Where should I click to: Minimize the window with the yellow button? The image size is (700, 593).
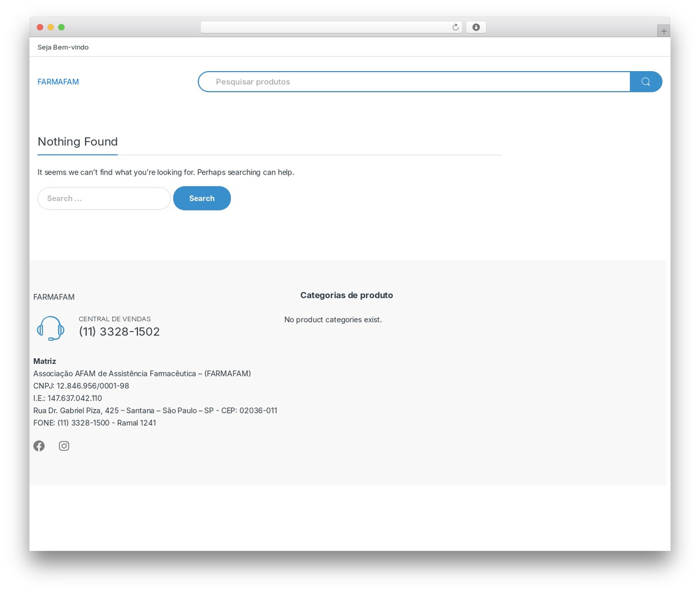click(51, 27)
